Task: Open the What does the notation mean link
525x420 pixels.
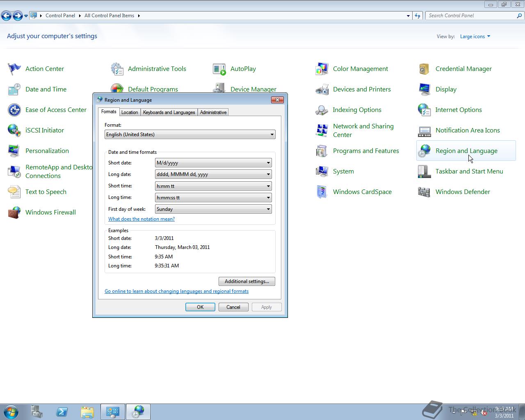Action: (x=142, y=219)
